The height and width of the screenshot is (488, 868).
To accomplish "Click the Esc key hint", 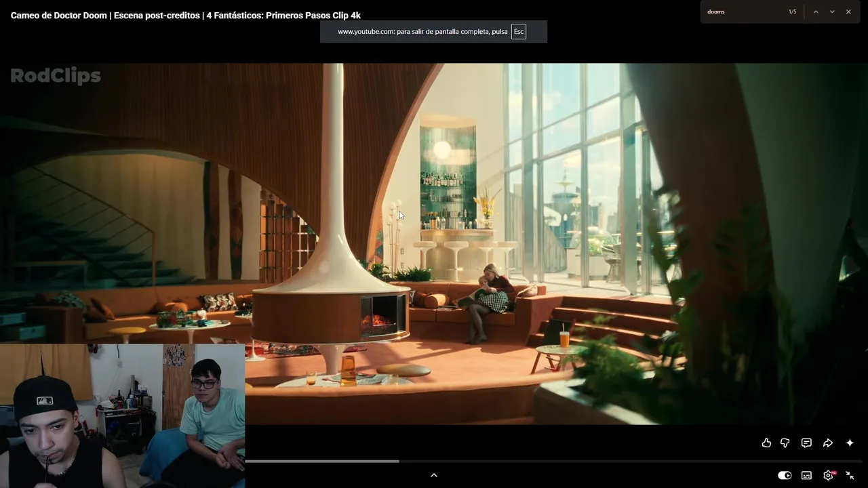I will point(519,31).
